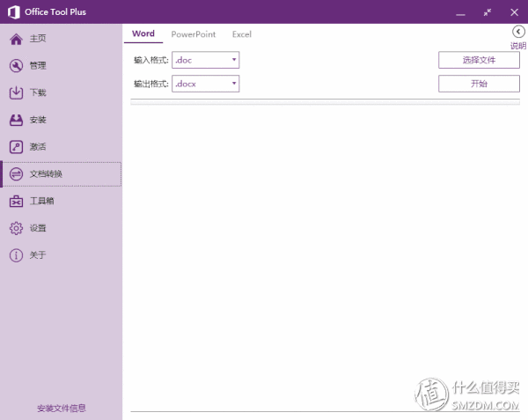
Task: Open the home page house icon
Action: click(x=16, y=39)
